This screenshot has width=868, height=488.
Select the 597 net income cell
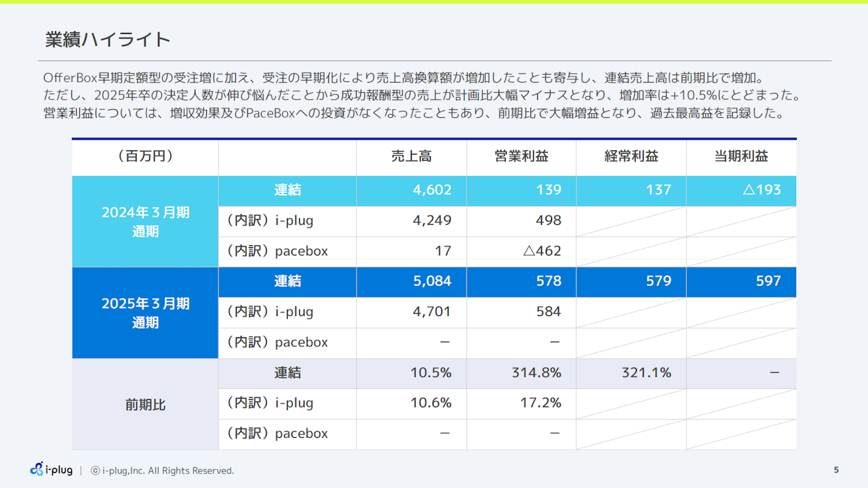point(768,281)
